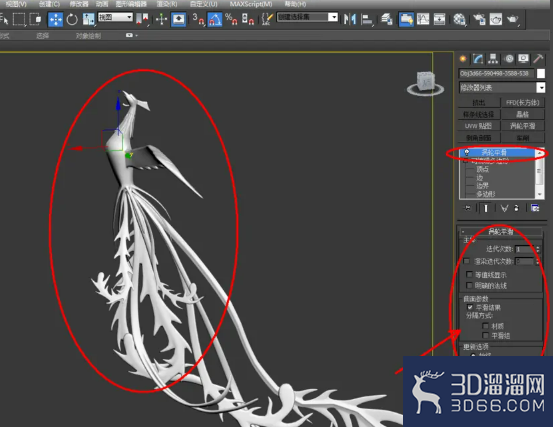Open the Schematic View icon

(x=439, y=19)
